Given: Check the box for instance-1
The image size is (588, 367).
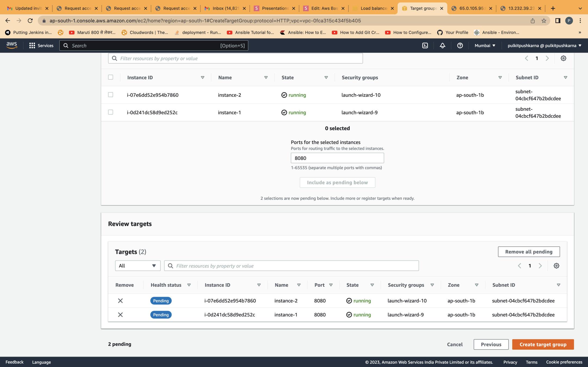Looking at the screenshot, I should (111, 112).
